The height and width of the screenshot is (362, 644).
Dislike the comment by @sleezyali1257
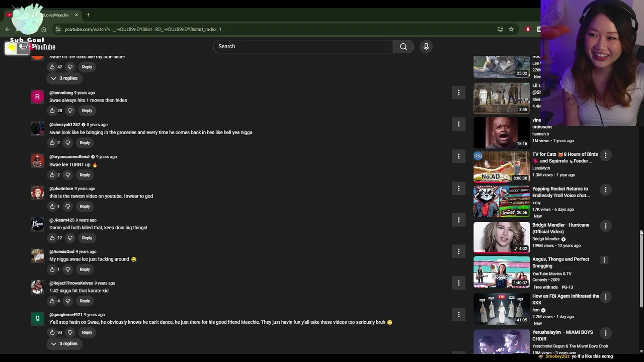(x=68, y=143)
